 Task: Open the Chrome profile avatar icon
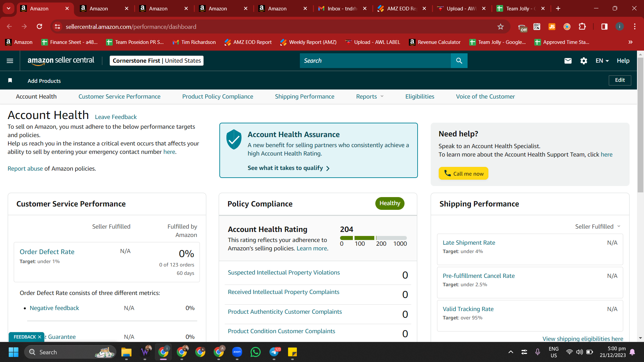[620, 26]
